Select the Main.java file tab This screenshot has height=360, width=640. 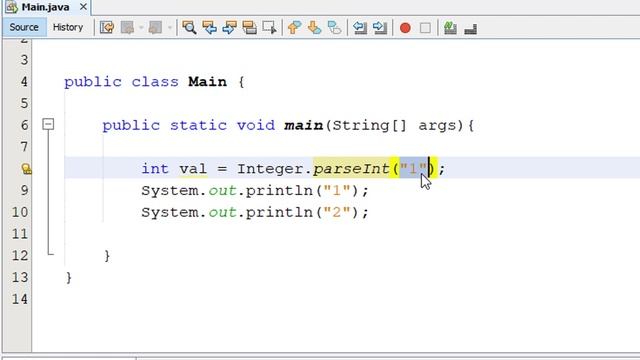point(45,7)
